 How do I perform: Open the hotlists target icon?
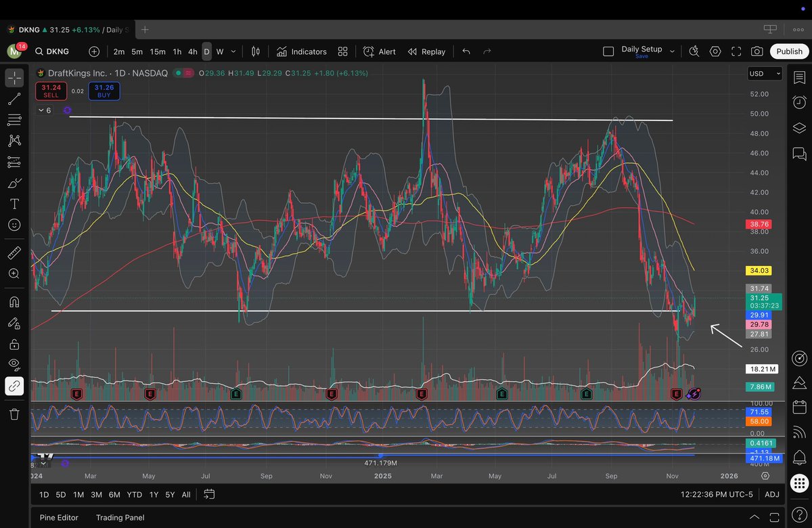[799, 357]
